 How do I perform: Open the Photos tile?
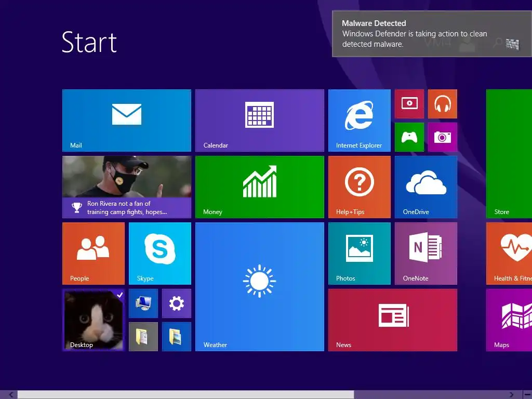[360, 254]
